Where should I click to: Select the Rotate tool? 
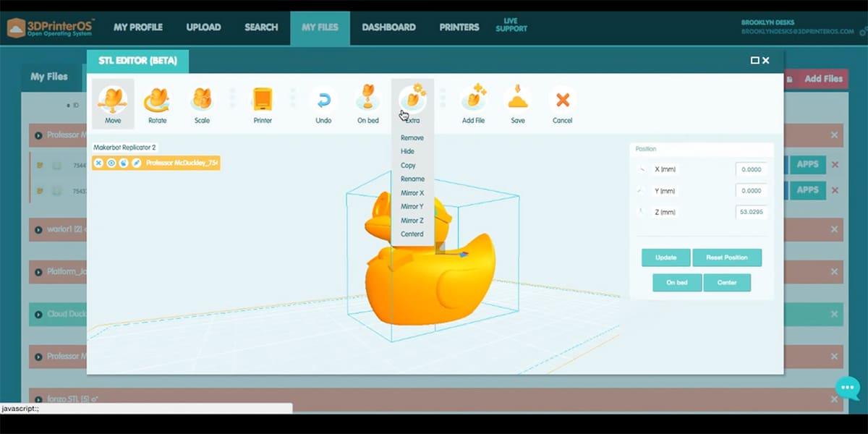157,103
